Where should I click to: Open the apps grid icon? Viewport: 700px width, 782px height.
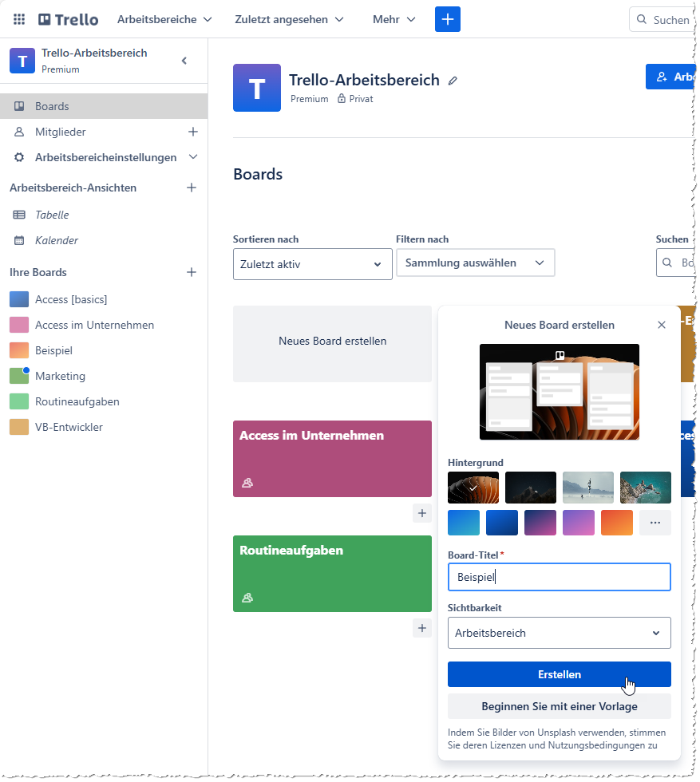click(20, 19)
